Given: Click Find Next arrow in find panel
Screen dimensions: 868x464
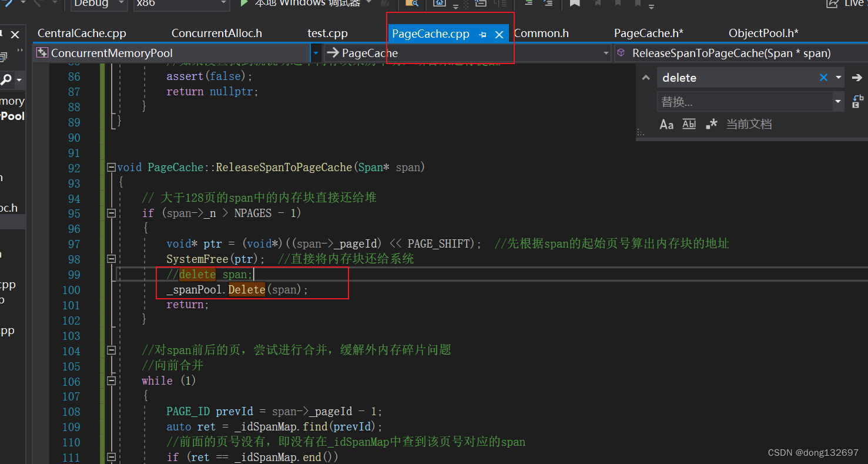Looking at the screenshot, I should click(857, 78).
